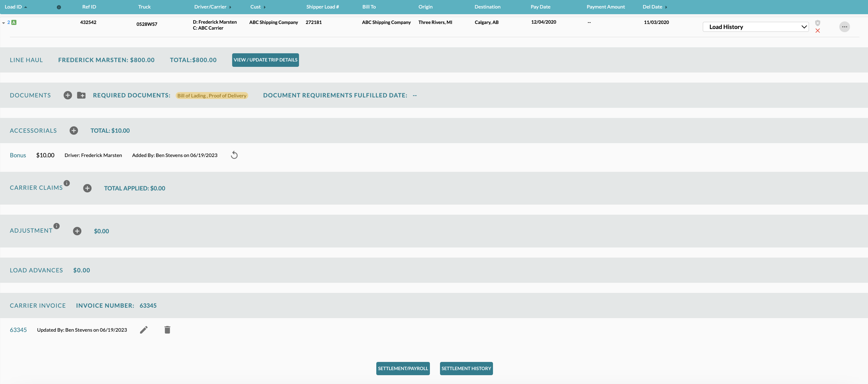The image size is (868, 384).
Task: Click destination Calgary, AB
Action: click(x=486, y=22)
